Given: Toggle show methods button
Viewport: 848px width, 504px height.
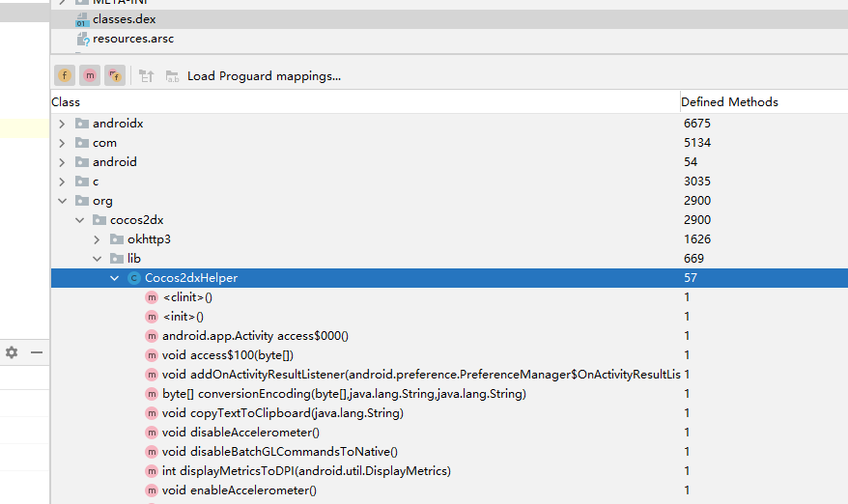Looking at the screenshot, I should click(90, 75).
